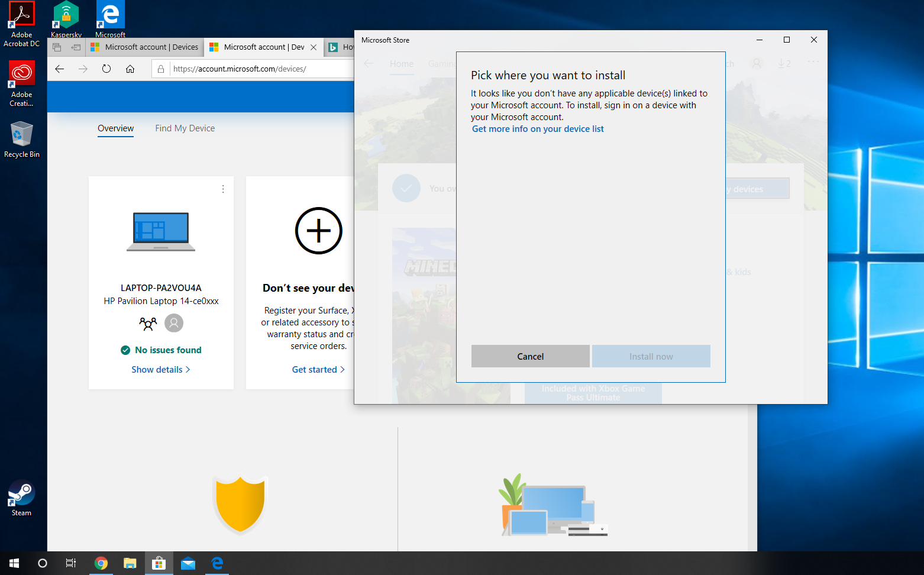
Task: Open the Recycle Bin icon
Action: click(22, 140)
